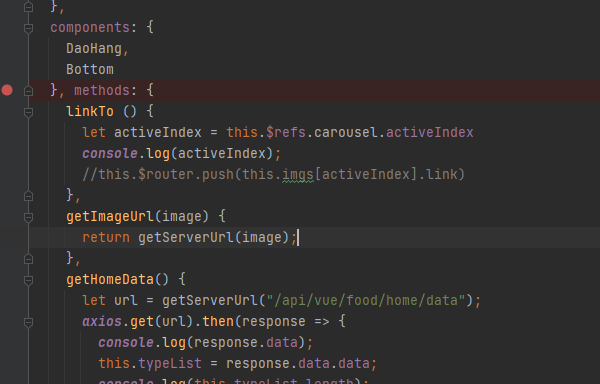Screen dimensions: 600x384
Task: Collapse the axios.get then callback fold marker
Action: click(x=28, y=322)
